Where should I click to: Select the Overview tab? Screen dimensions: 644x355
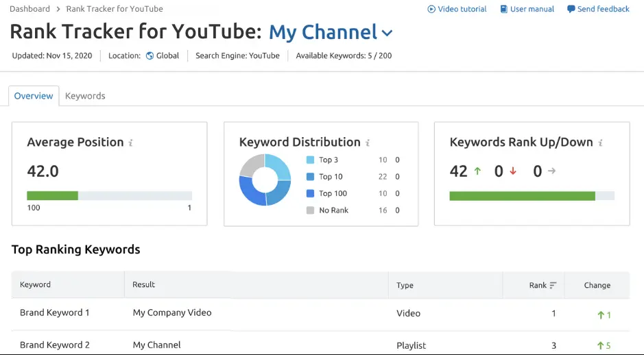(34, 96)
